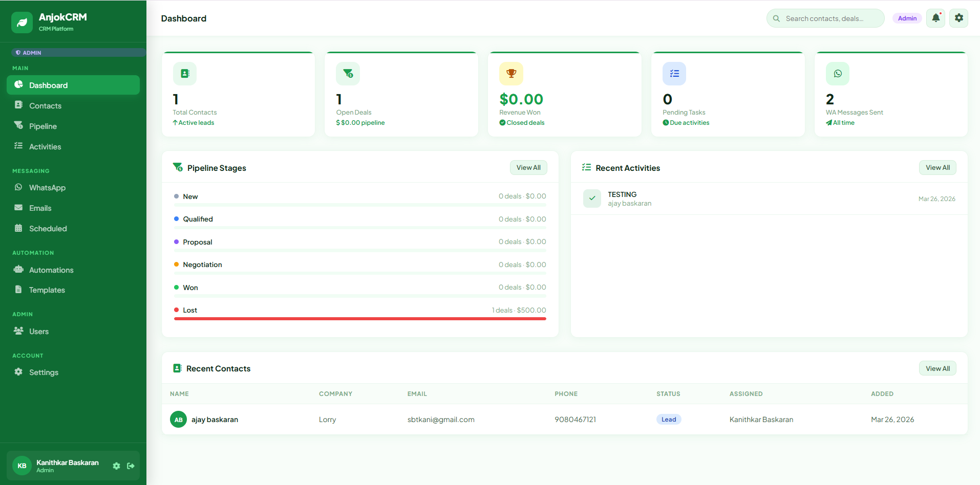This screenshot has width=980, height=485.
Task: Click the Total Contacts address book icon
Action: point(185,74)
